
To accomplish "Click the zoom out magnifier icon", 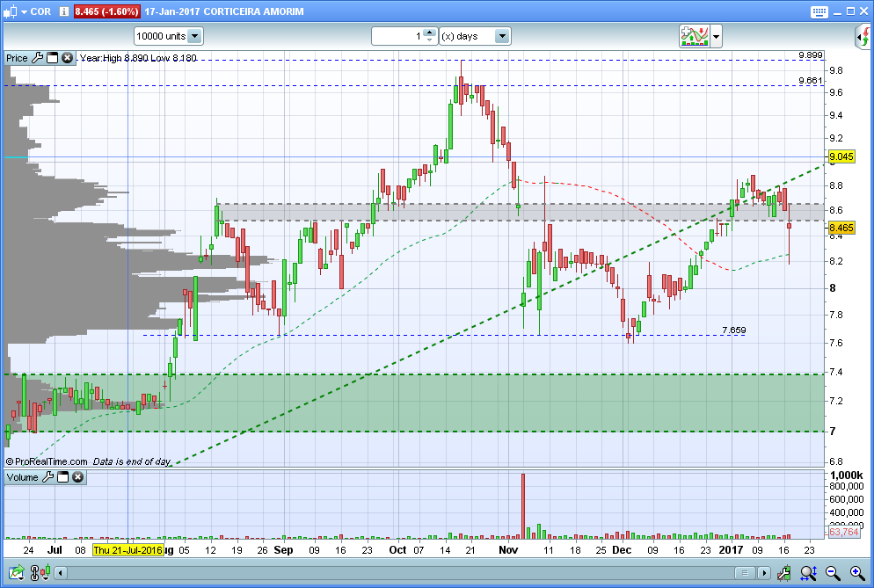I will [x=832, y=574].
